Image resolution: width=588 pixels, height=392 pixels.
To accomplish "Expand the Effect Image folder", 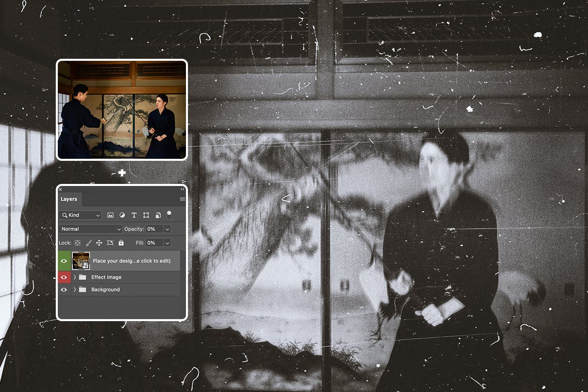I will coord(75,277).
